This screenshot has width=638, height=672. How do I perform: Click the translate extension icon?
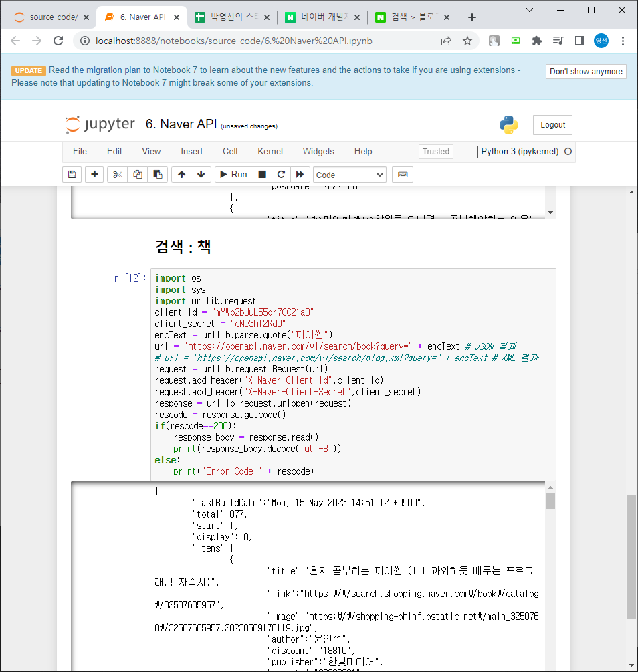(x=494, y=41)
